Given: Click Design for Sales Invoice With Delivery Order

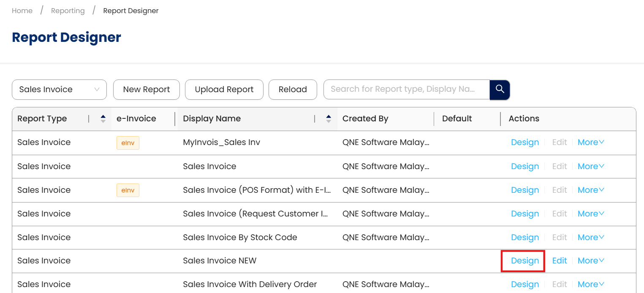Looking at the screenshot, I should [525, 285].
